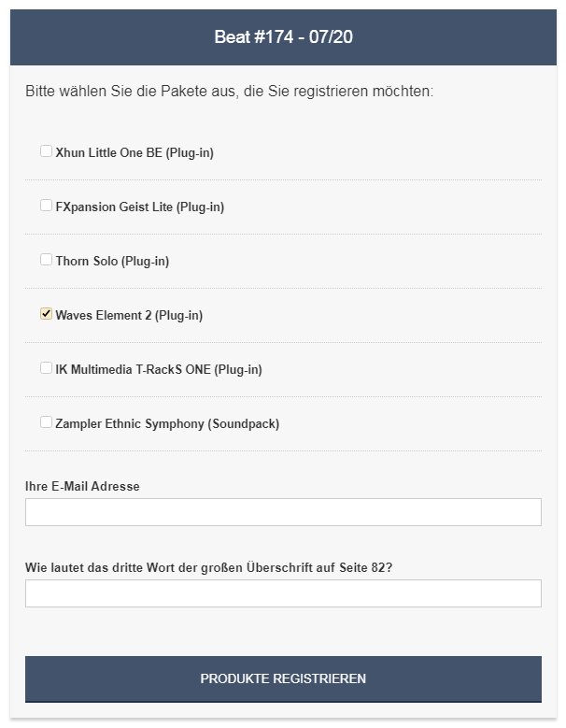This screenshot has height=728, width=566.
Task: Click the 'Thorn Solo (Plug-in)' label text
Action: (112, 261)
